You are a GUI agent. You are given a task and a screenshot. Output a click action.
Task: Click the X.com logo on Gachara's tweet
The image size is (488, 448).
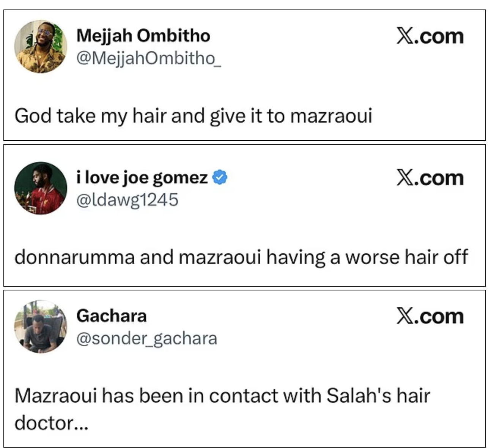coord(430,316)
